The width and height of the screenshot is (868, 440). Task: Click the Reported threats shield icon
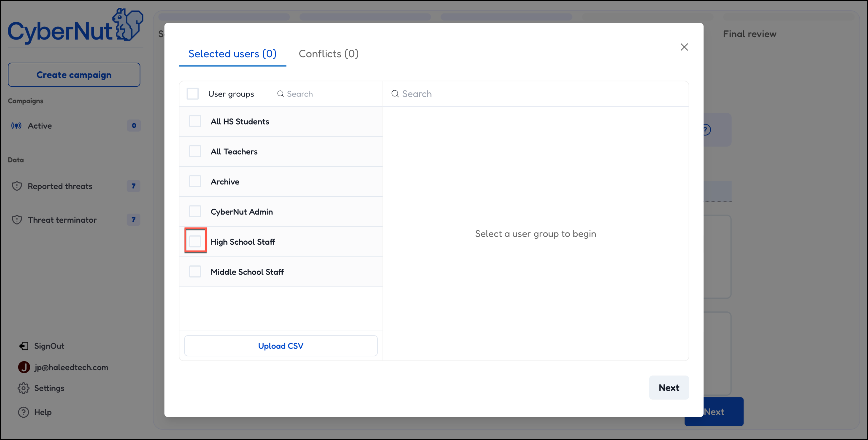(17, 186)
